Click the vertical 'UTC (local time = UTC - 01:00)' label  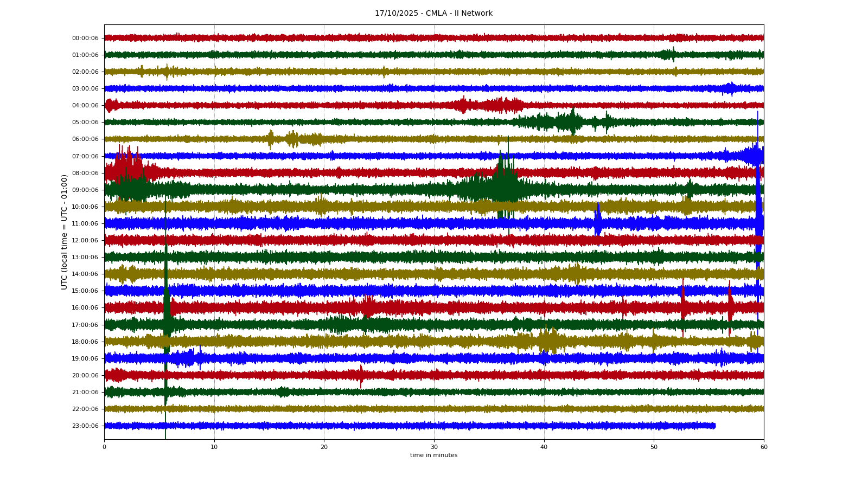click(x=65, y=232)
